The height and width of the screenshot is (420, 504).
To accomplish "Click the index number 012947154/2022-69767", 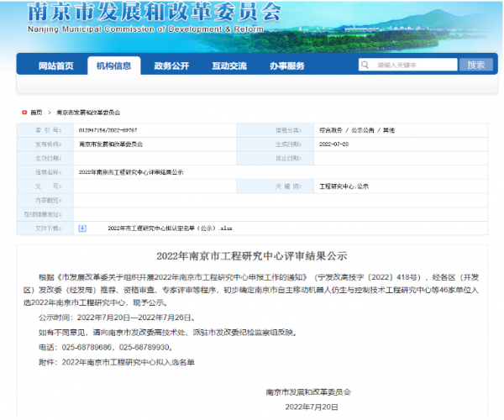I will click(x=108, y=131).
